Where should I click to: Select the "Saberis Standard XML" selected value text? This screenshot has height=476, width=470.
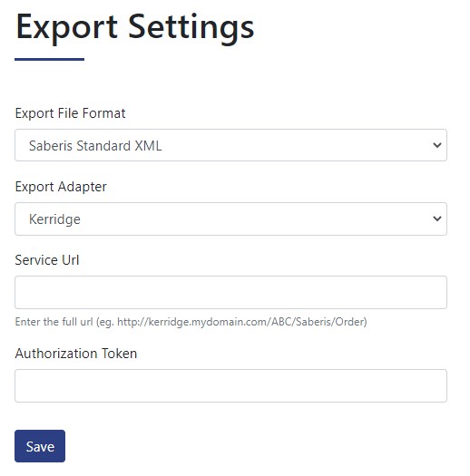pos(95,146)
